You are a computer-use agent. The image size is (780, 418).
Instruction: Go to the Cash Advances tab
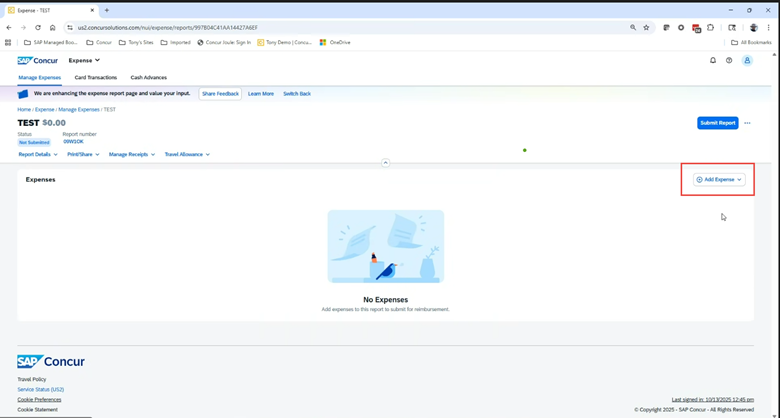(148, 77)
